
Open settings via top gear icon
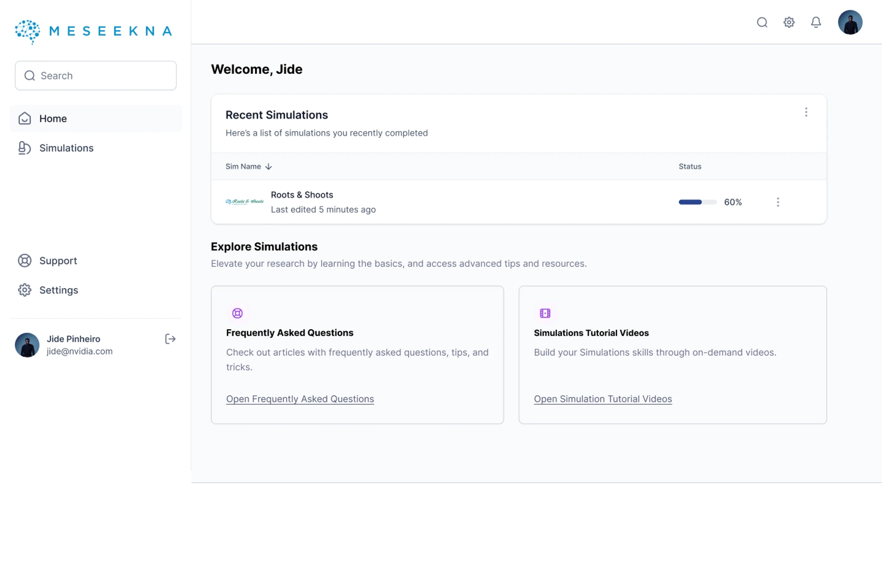click(789, 22)
